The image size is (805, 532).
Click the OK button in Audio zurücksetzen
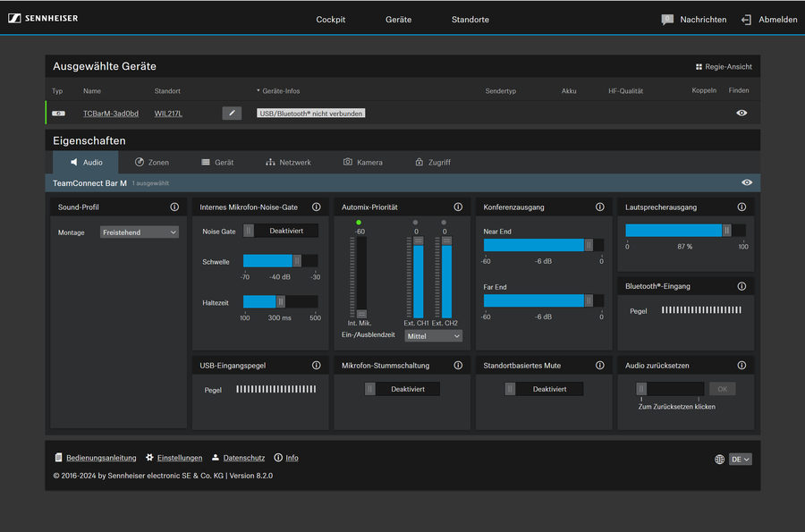pos(723,389)
